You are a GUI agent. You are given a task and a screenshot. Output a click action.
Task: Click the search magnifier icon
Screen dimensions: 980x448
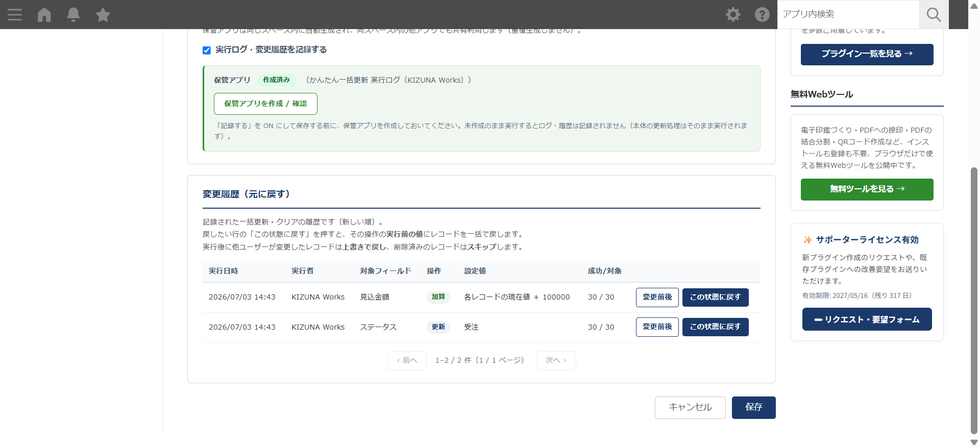click(x=934, y=14)
